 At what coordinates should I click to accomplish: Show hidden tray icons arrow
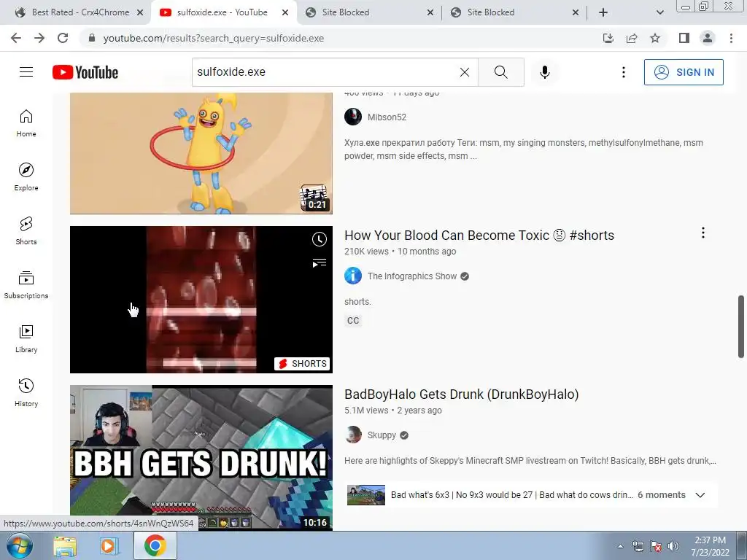coord(620,546)
